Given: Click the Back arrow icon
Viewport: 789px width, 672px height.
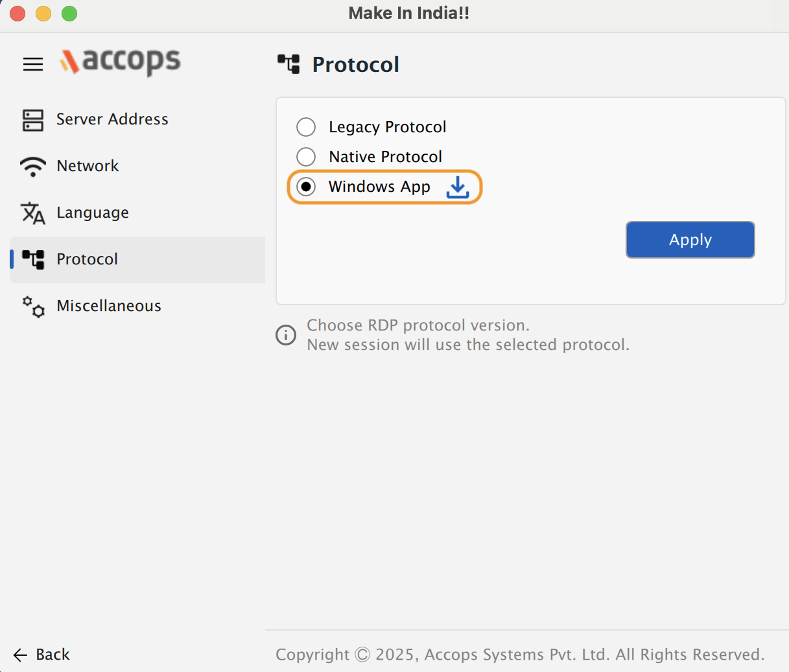Looking at the screenshot, I should tap(20, 655).
